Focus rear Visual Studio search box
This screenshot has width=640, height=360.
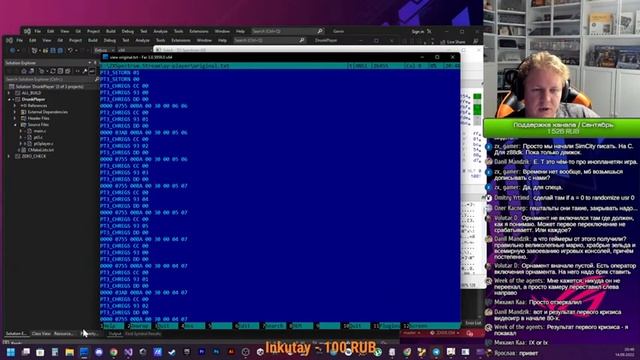tap(287, 31)
